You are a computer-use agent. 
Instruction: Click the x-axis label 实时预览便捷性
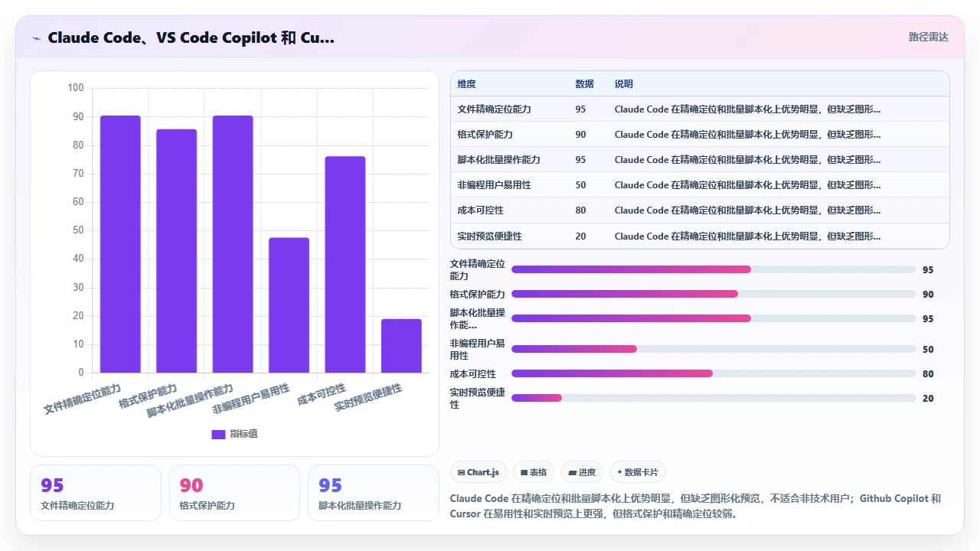click(x=368, y=399)
